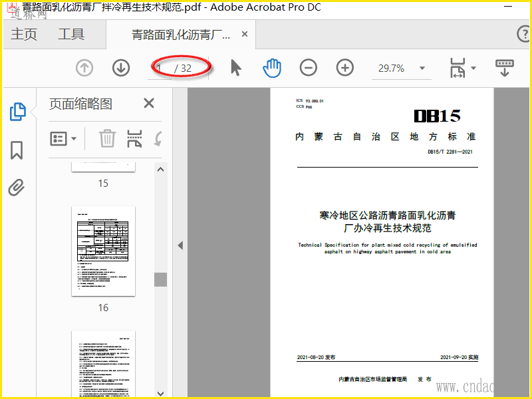Select the arrow selection tool
Screen dimensions: 532x399
pos(236,68)
